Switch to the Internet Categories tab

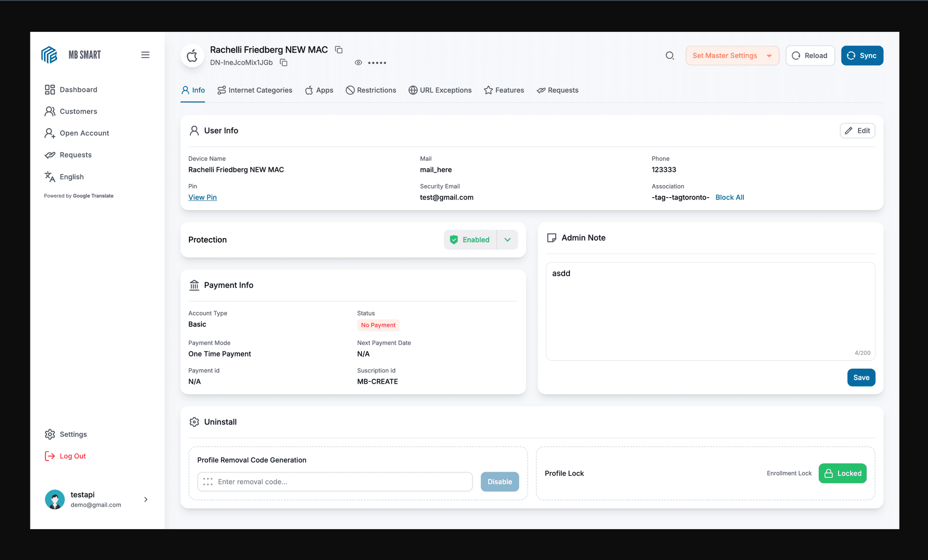[255, 90]
